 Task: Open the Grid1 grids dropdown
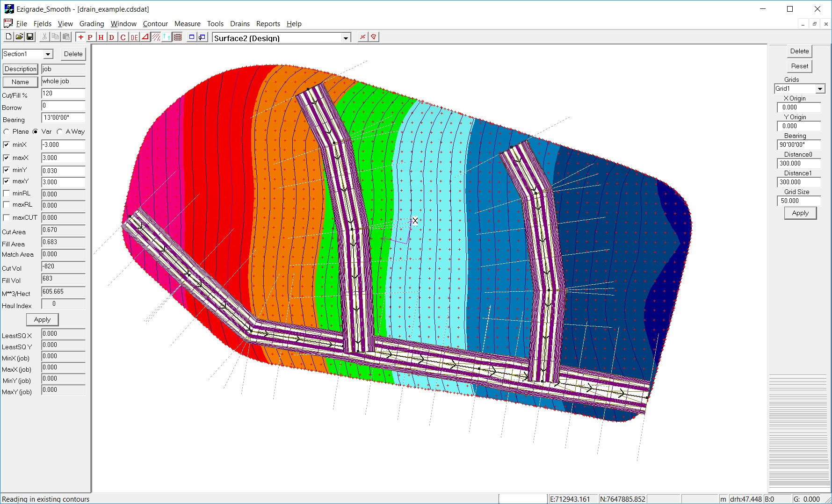(x=820, y=89)
